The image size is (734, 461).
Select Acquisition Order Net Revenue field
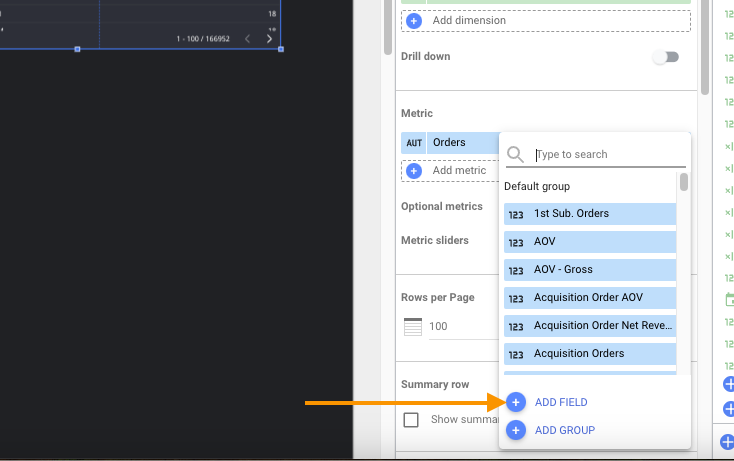coord(590,326)
